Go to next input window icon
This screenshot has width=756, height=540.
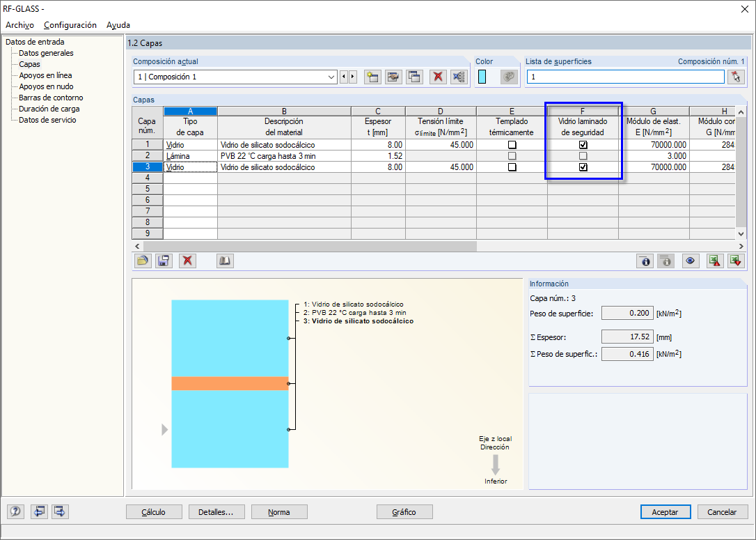click(x=61, y=511)
